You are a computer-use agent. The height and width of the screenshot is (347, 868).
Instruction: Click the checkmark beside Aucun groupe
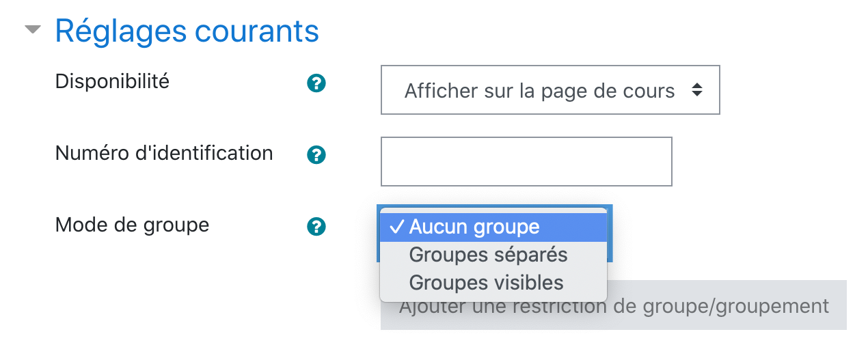396,227
